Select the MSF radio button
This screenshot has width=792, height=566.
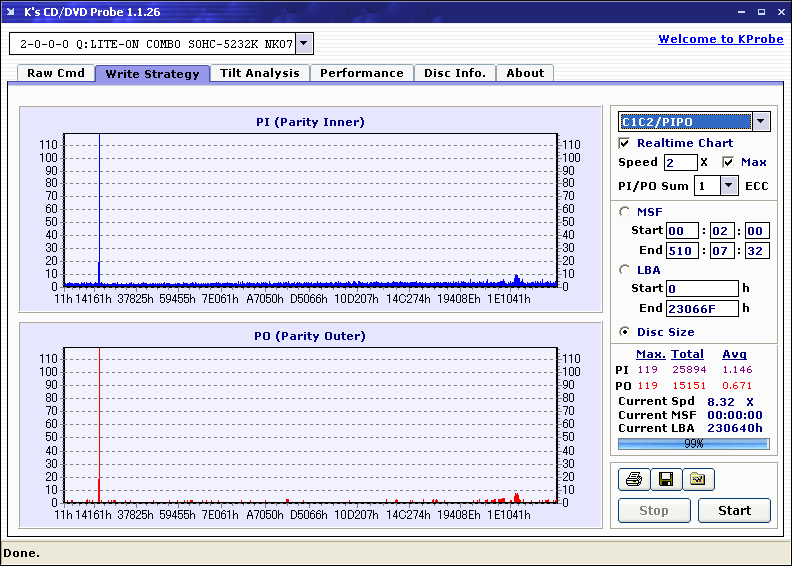(624, 212)
